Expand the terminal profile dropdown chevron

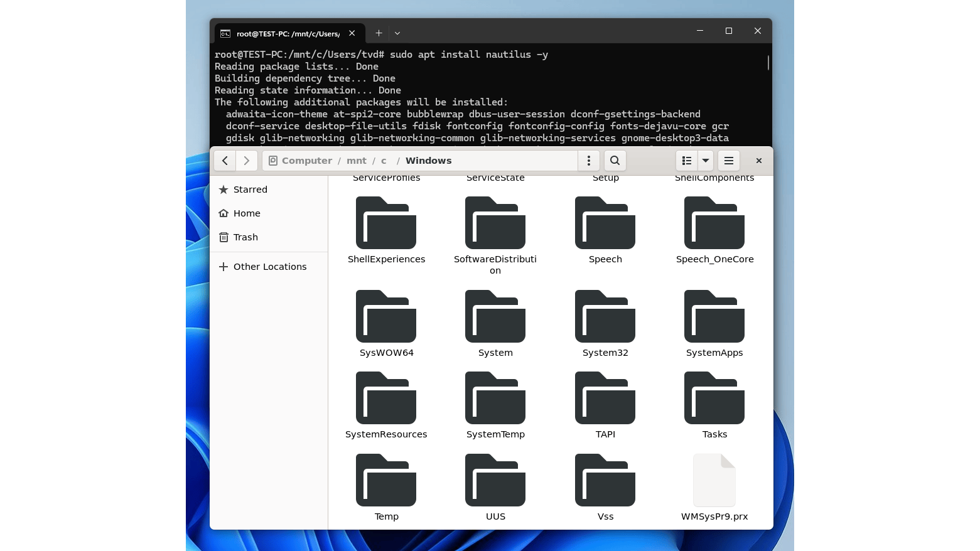pyautogui.click(x=397, y=33)
